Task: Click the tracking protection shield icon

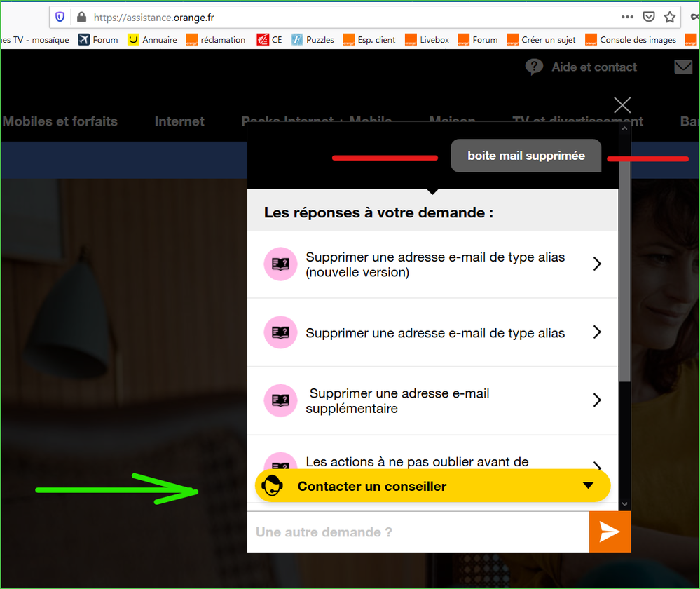Action: 60,18
